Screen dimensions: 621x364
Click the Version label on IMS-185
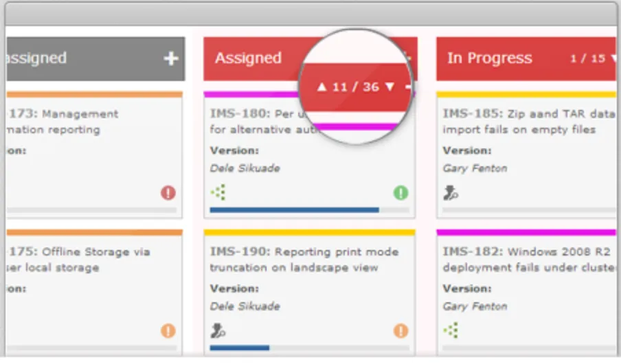(x=467, y=150)
